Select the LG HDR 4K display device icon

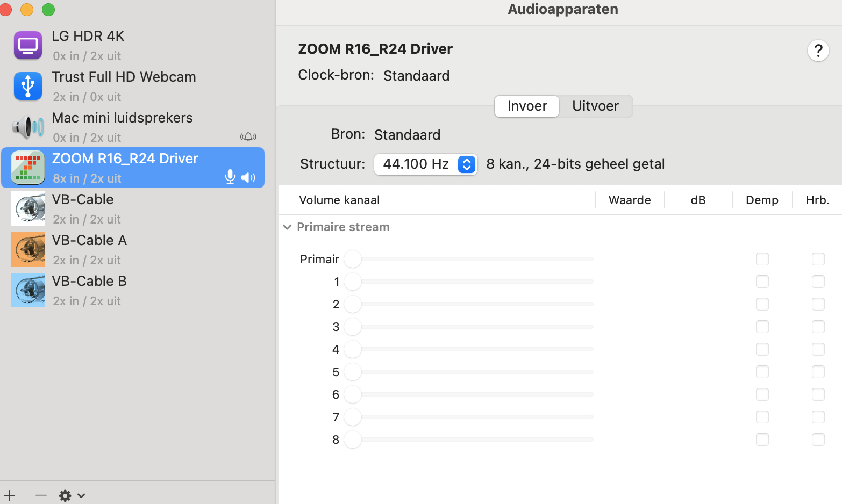27,45
